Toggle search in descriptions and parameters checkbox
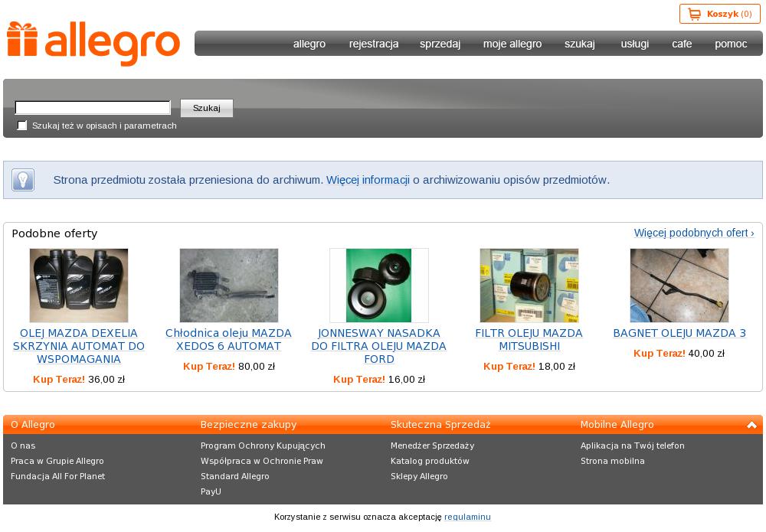This screenshot has height=532, width=766. tap(22, 126)
